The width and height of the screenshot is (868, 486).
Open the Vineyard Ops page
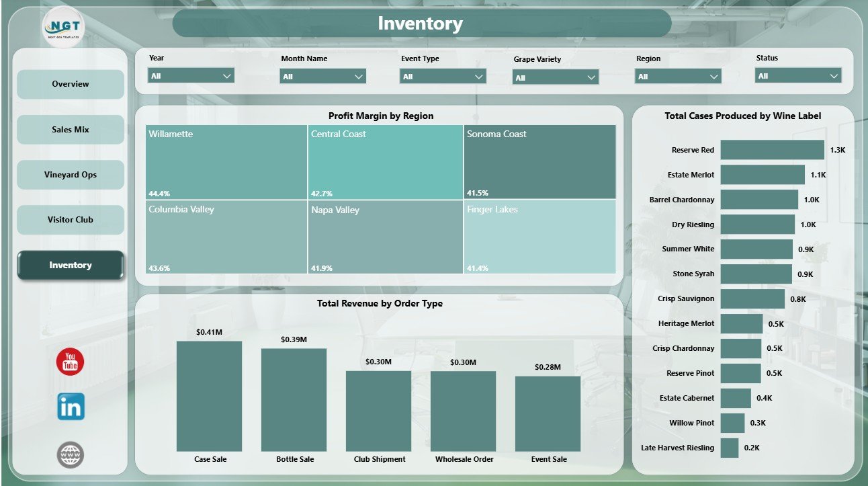pyautogui.click(x=71, y=175)
